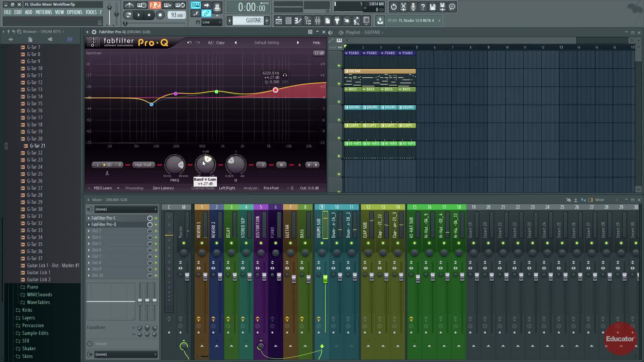
Task: Click the undo arrow in Pro-Q
Action: click(x=189, y=43)
